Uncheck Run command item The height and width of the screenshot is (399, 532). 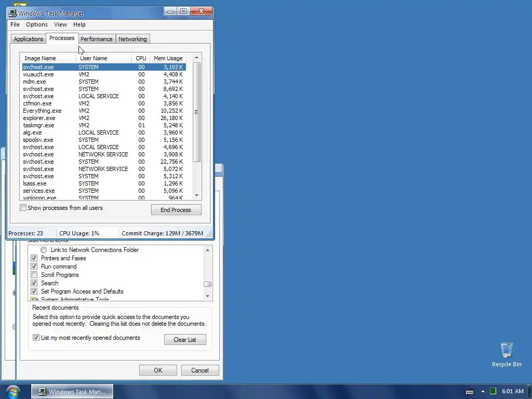[x=34, y=267]
